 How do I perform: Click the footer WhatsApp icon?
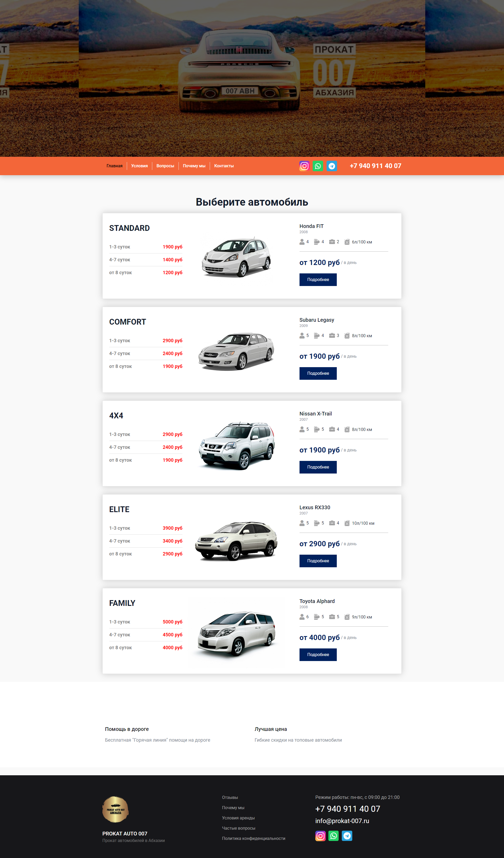coord(333,836)
